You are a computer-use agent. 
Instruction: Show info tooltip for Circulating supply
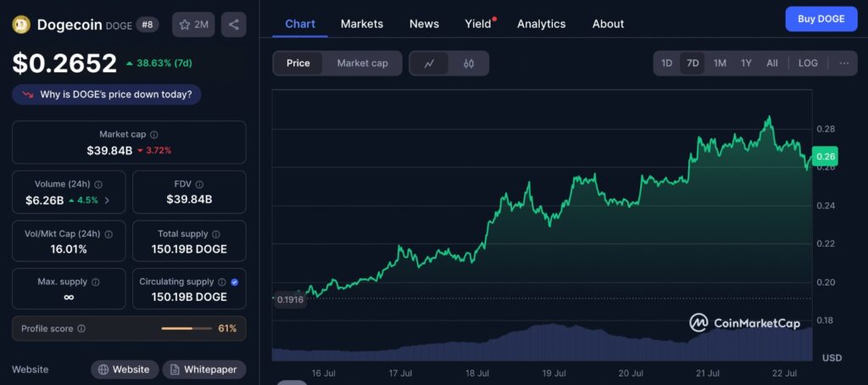[x=222, y=282]
